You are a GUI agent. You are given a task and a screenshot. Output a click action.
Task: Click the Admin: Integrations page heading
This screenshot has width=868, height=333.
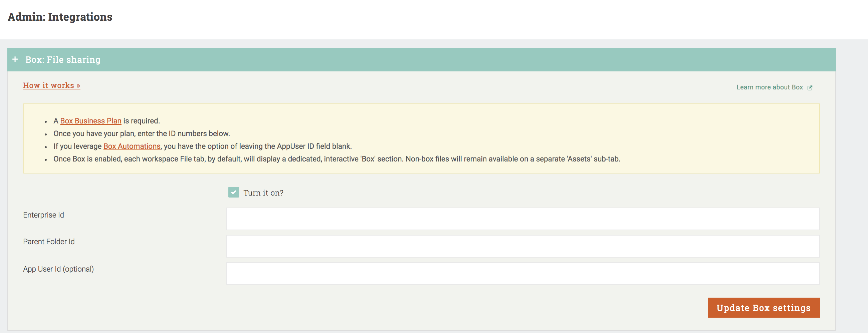coord(60,17)
